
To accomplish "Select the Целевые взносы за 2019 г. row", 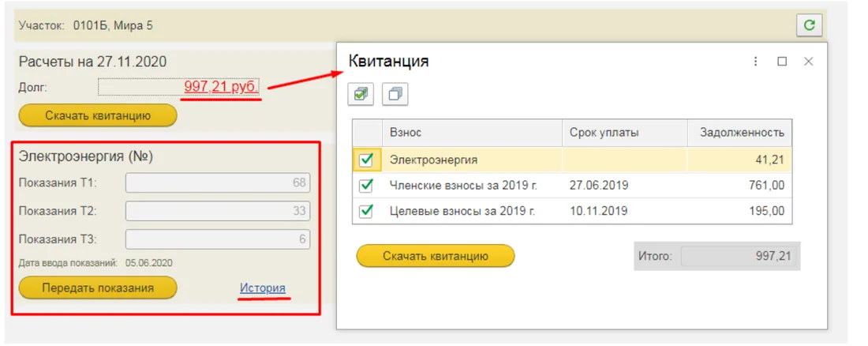I will (572, 211).
